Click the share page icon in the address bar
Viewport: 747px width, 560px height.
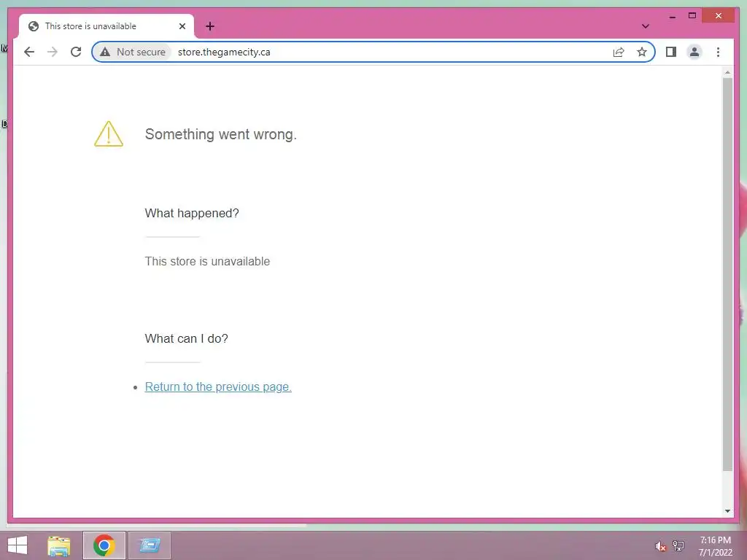[x=619, y=52]
